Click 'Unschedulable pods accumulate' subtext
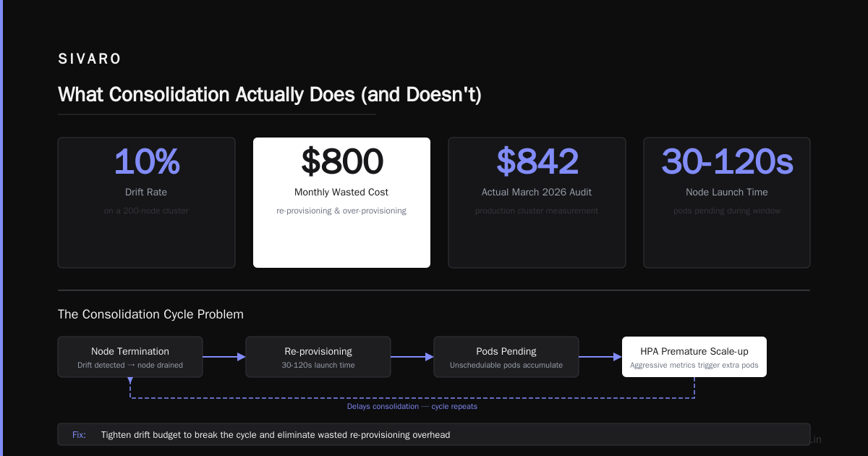 click(506, 365)
